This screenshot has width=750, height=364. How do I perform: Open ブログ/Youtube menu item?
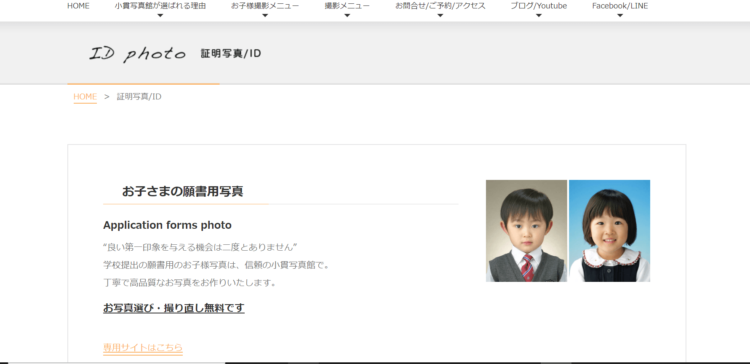pyautogui.click(x=539, y=6)
